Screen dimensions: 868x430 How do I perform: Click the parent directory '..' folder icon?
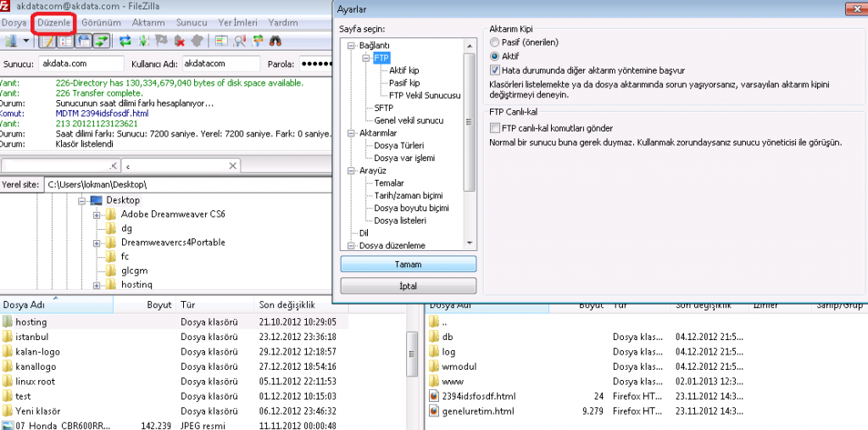coord(434,321)
